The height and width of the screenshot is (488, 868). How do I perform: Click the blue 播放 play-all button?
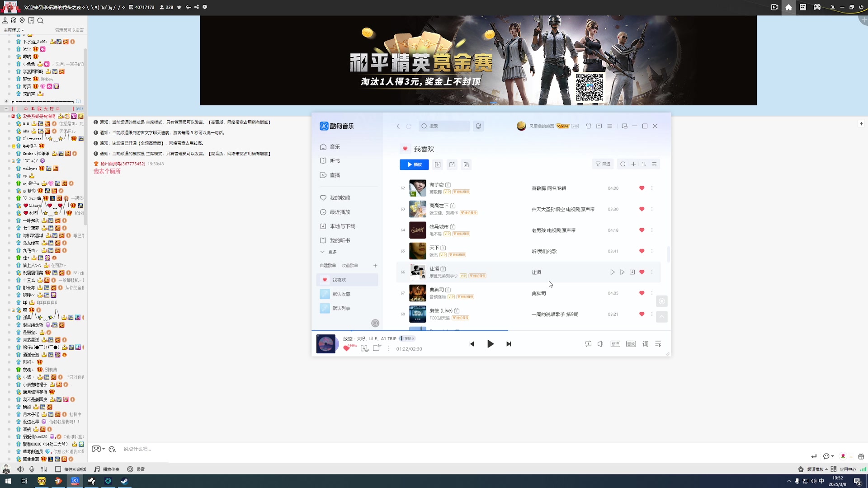(414, 164)
